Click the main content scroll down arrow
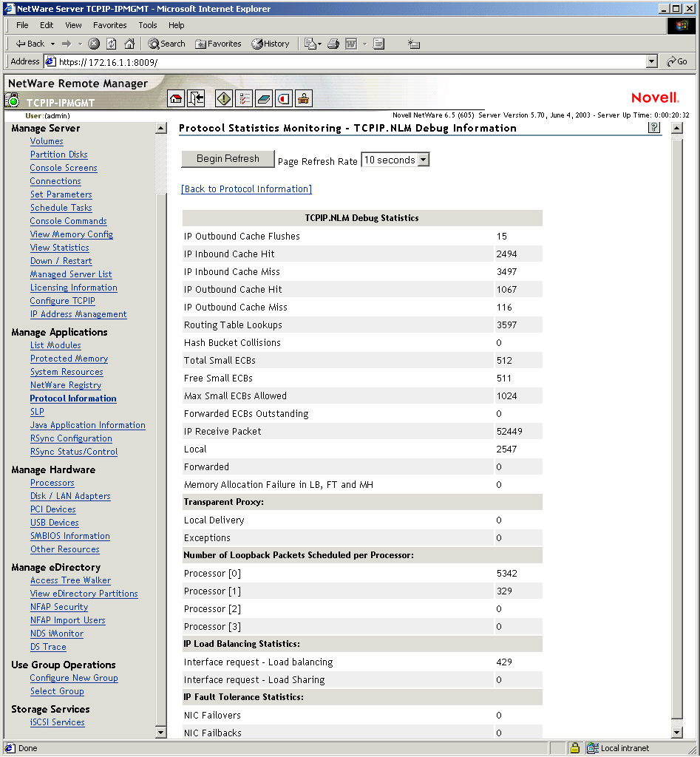 pos(677,733)
